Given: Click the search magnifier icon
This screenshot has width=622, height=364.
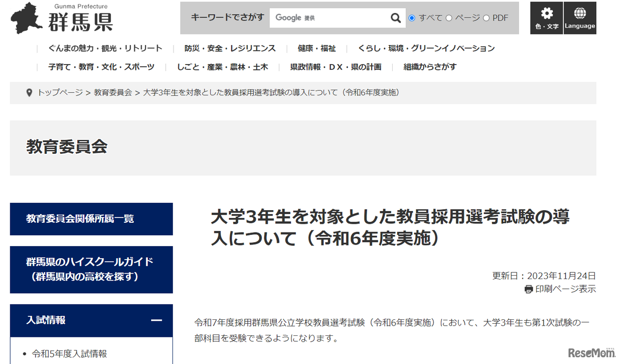Looking at the screenshot, I should point(396,17).
